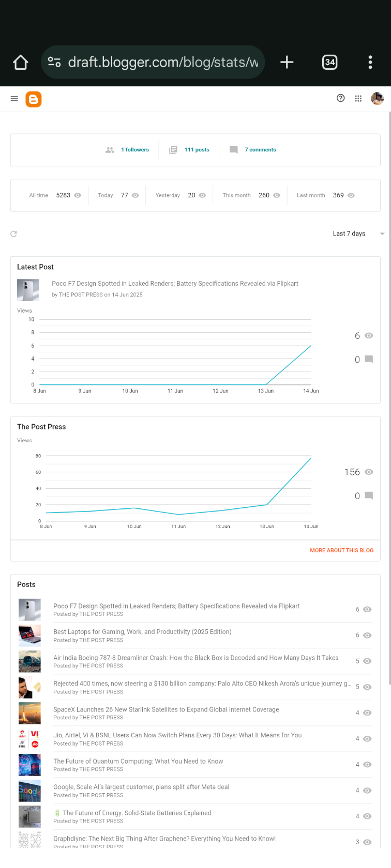Refresh the stats with reload icon

14,234
